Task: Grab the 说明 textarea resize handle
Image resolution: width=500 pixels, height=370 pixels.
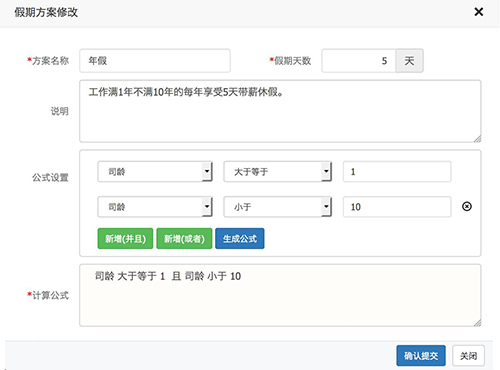Action: coord(477,139)
